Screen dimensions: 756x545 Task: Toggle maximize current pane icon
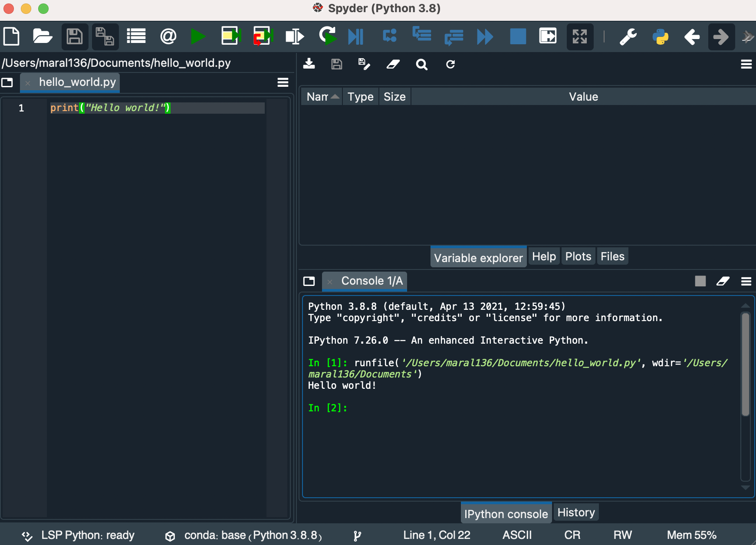(x=579, y=36)
